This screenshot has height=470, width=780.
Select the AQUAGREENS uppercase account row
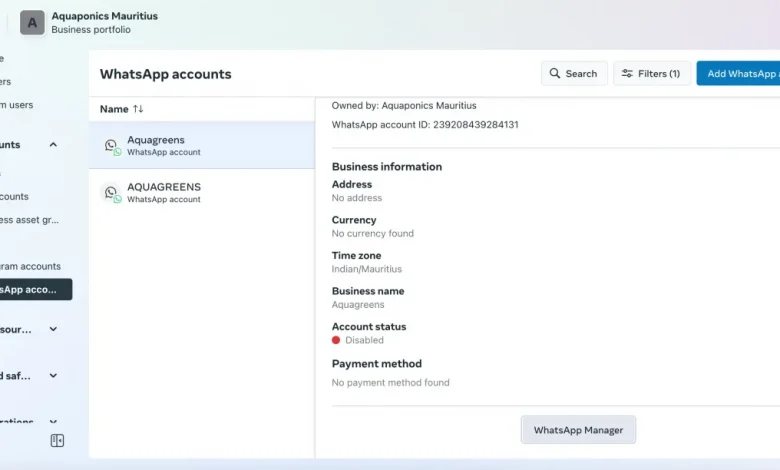tap(201, 192)
